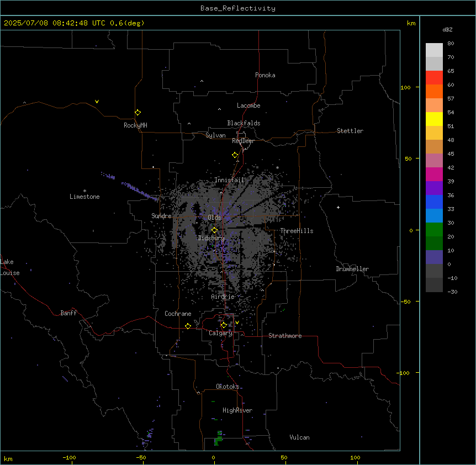This screenshot has width=476, height=465.
Task: Click the blue-purple radar streak northwest of Sundre
Action: [x=140, y=192]
